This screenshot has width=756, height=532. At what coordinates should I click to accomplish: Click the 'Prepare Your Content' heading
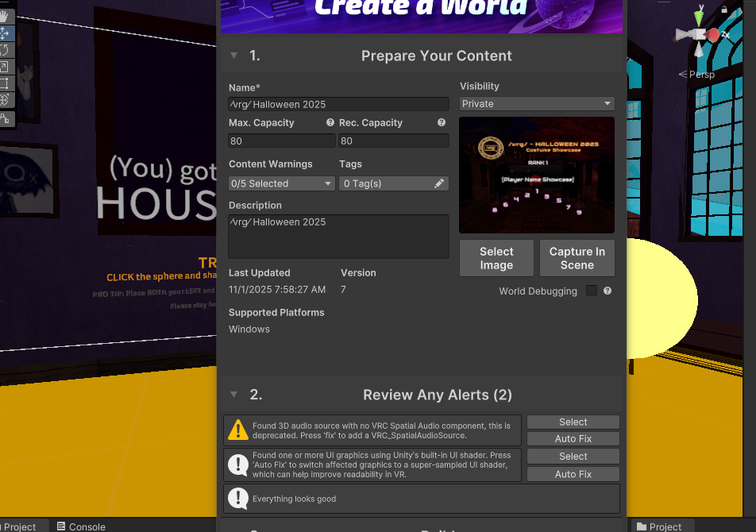click(x=436, y=56)
